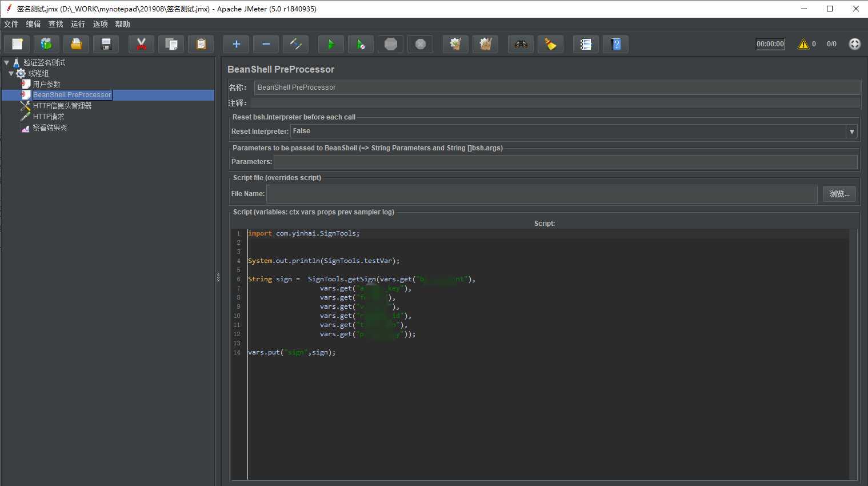This screenshot has height=486, width=868.
Task: Click the System.out.println script line
Action: 324,261
